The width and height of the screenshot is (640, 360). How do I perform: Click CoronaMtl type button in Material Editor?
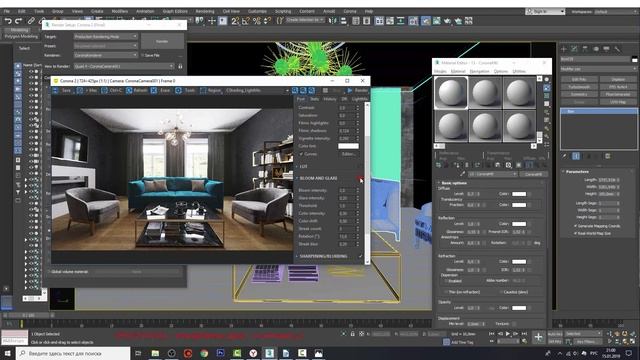[x=533, y=174]
